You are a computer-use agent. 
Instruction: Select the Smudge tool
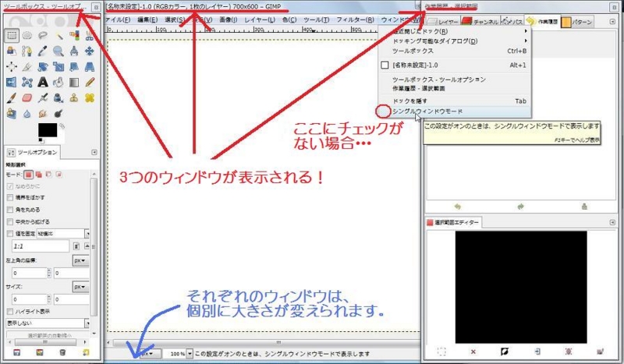(43, 114)
